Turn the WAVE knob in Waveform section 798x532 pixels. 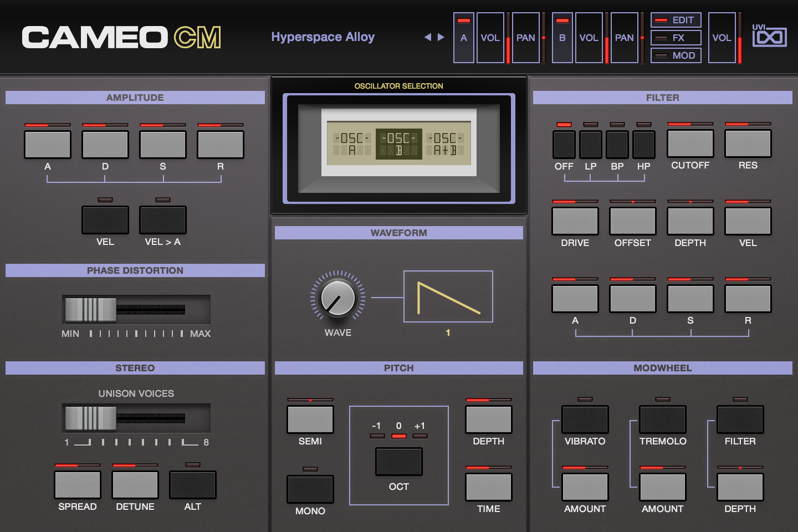337,298
